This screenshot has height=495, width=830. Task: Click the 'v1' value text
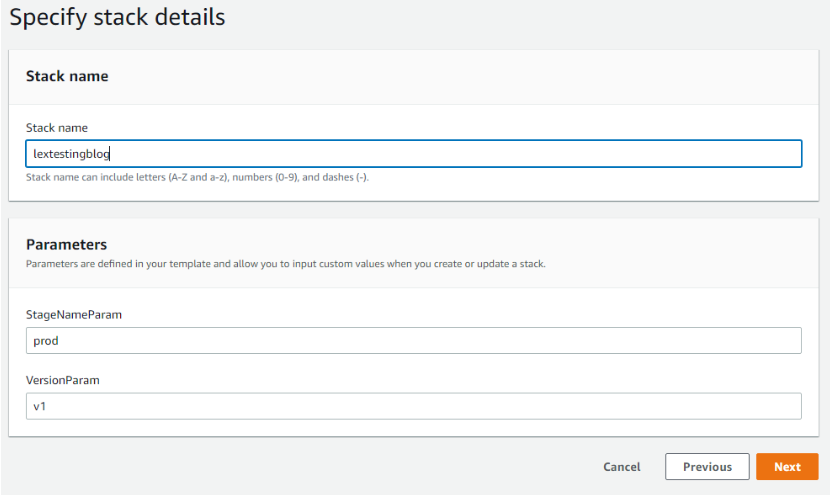[x=40, y=406]
